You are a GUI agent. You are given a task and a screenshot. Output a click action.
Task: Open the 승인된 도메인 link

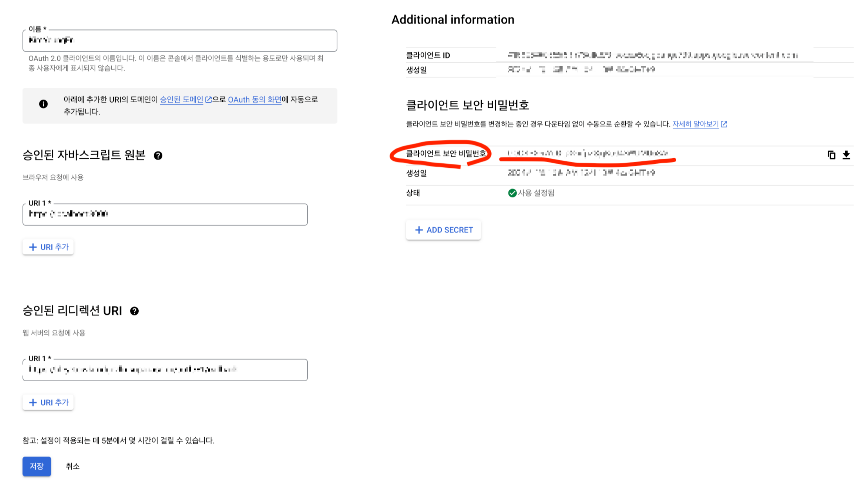click(x=181, y=100)
